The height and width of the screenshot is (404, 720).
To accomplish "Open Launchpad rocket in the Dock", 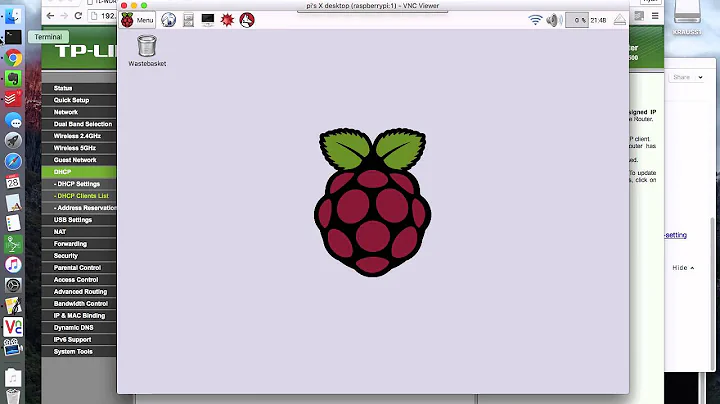I will 13,140.
